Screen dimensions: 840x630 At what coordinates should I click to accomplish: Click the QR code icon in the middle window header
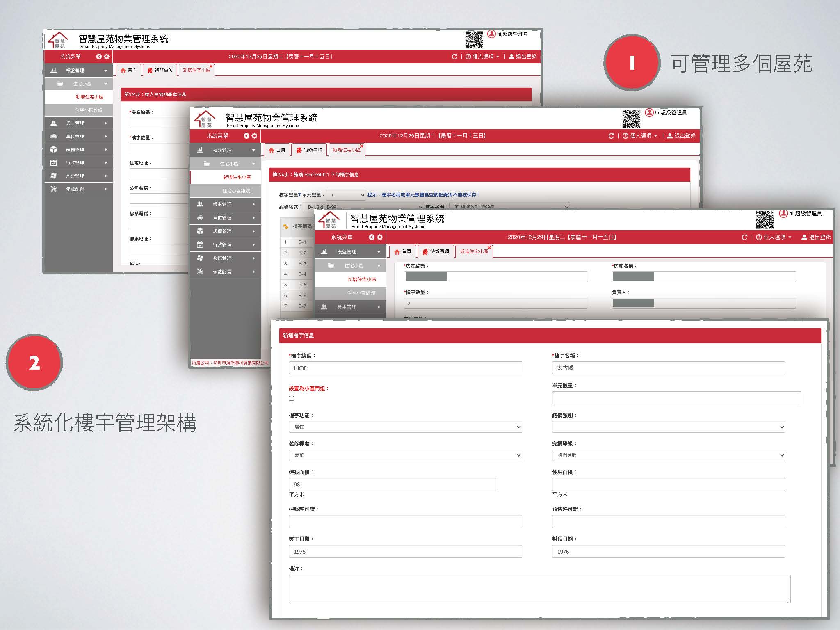tap(631, 119)
